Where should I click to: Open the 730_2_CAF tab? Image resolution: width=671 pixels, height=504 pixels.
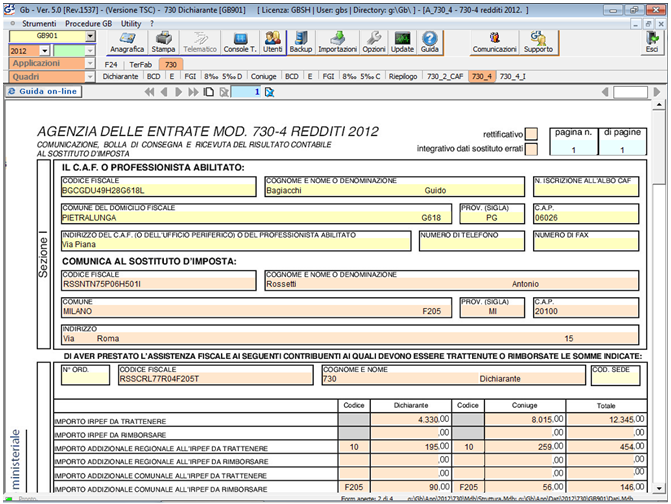445,77
